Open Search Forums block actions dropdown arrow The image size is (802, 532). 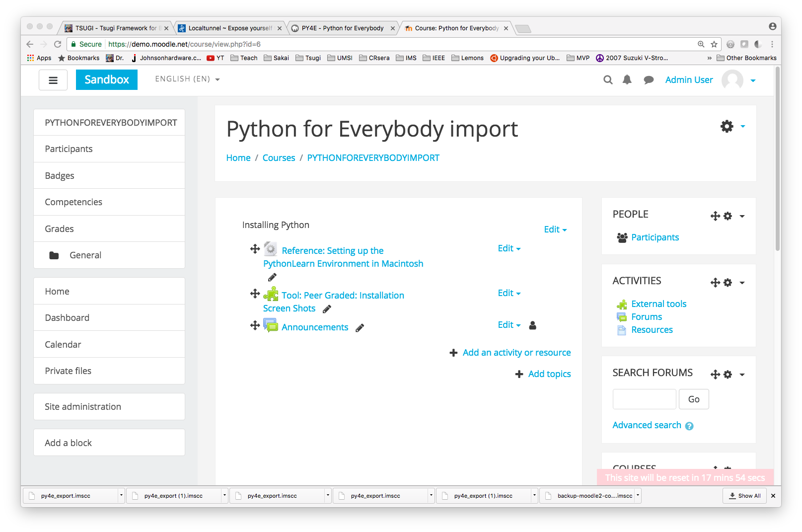pyautogui.click(x=742, y=375)
